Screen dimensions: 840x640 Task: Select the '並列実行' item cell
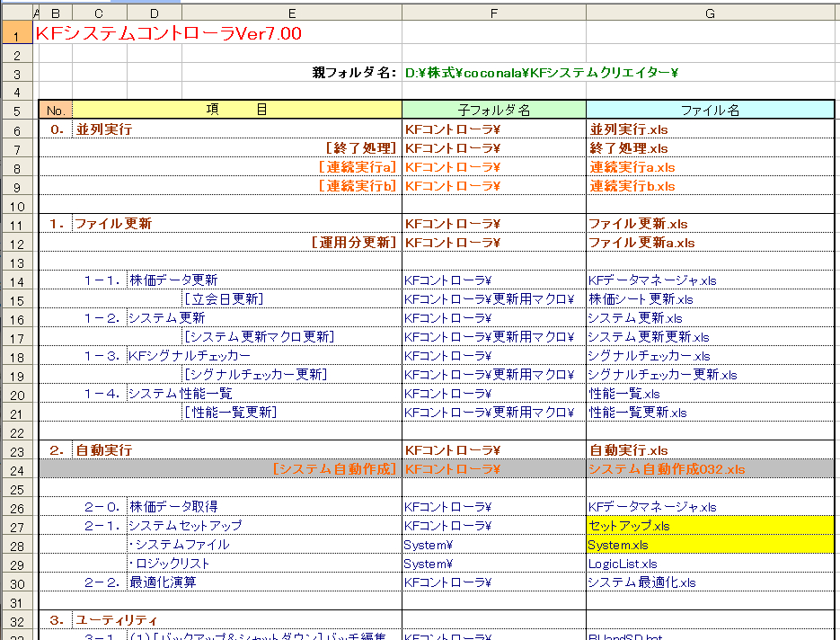point(104,129)
